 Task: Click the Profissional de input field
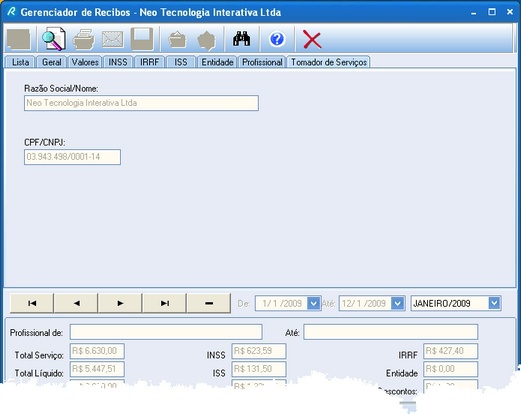coord(166,332)
